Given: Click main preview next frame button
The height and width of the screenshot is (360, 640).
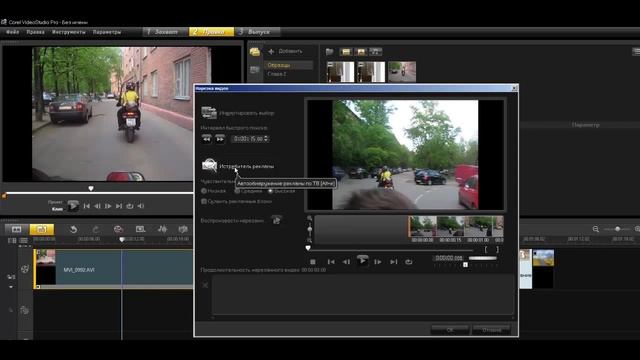Looking at the screenshot, I should click(x=108, y=206).
